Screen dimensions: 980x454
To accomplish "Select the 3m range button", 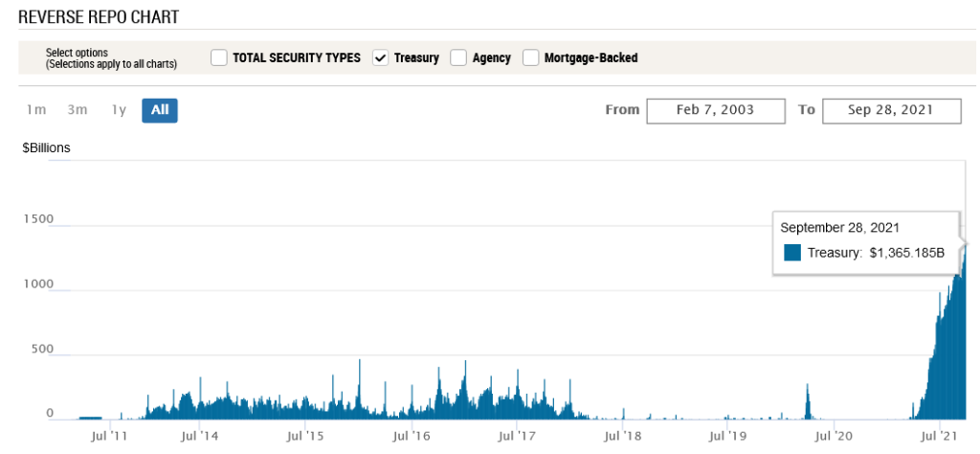I will click(78, 110).
